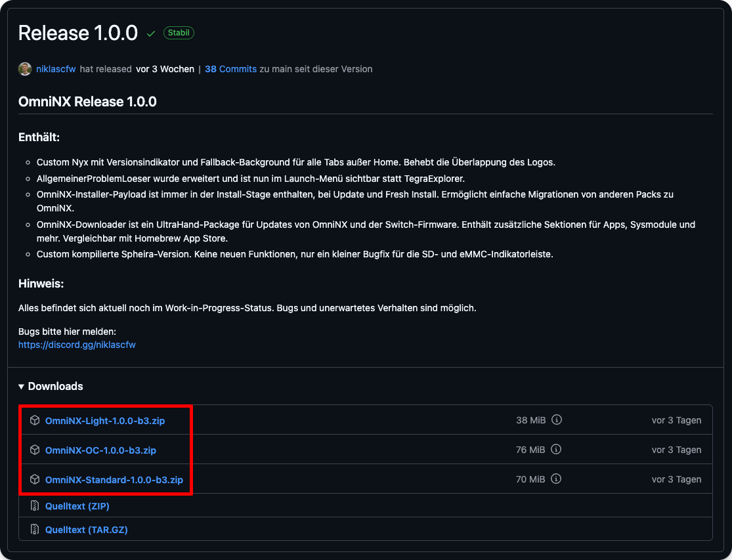This screenshot has width=732, height=560.
Task: Download OmniNX-Light-1.0.0-b3.zip
Action: [105, 421]
